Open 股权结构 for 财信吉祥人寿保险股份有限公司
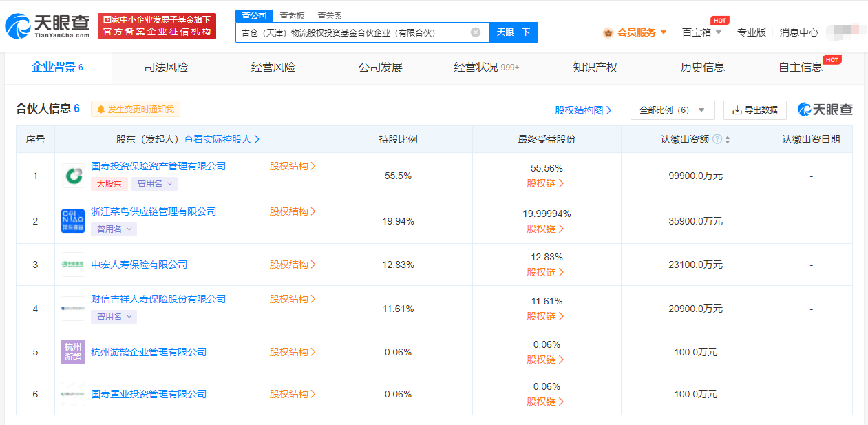This screenshot has height=425, width=868. tap(293, 299)
